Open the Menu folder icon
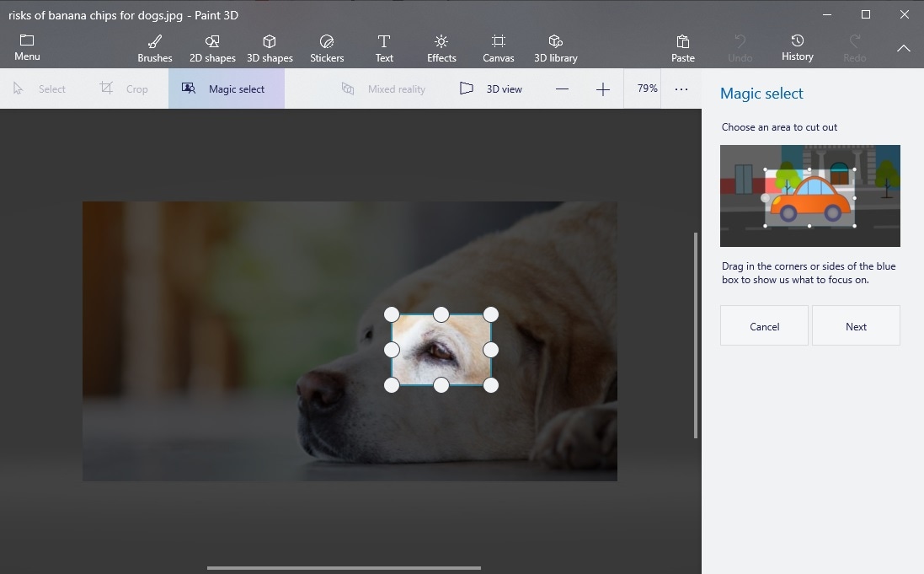 point(26,40)
